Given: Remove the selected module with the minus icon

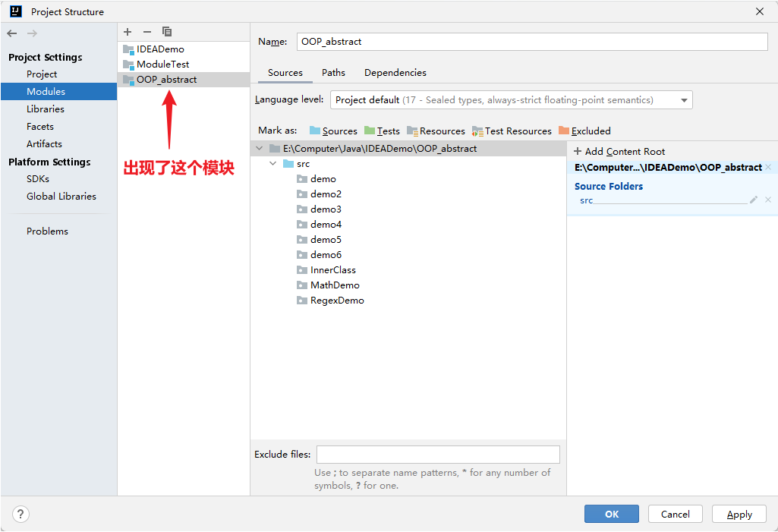Looking at the screenshot, I should [146, 32].
